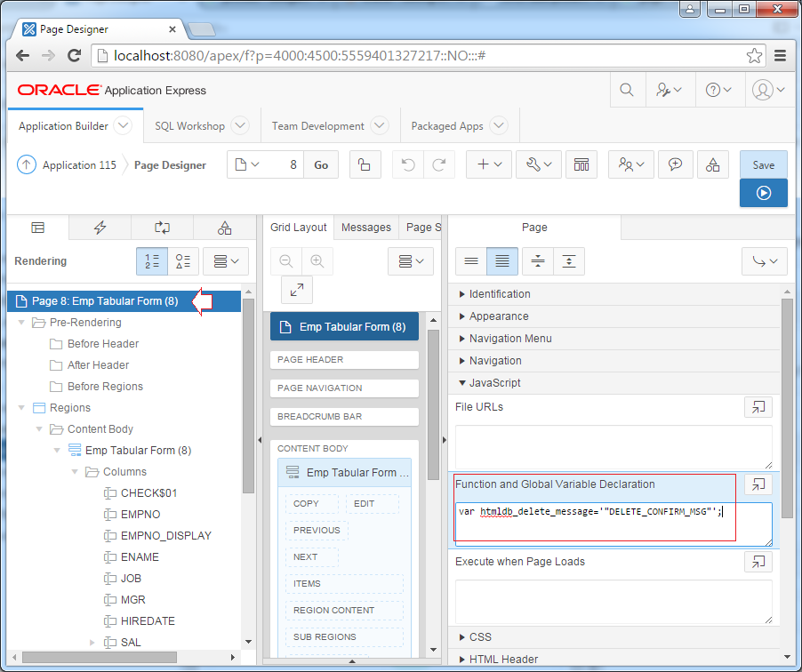The height and width of the screenshot is (672, 802).
Task: Click the PREVIOUS button slot in layout
Action: (317, 531)
